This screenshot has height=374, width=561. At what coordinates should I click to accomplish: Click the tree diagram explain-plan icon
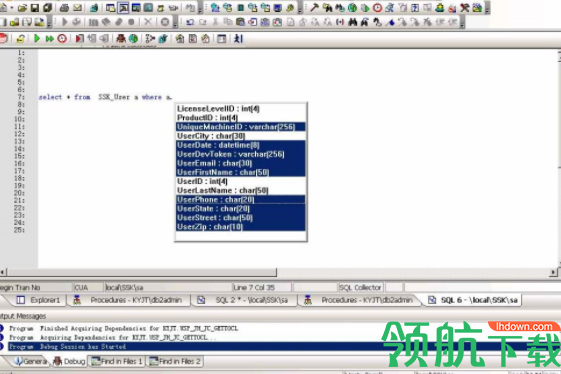(x=150, y=38)
